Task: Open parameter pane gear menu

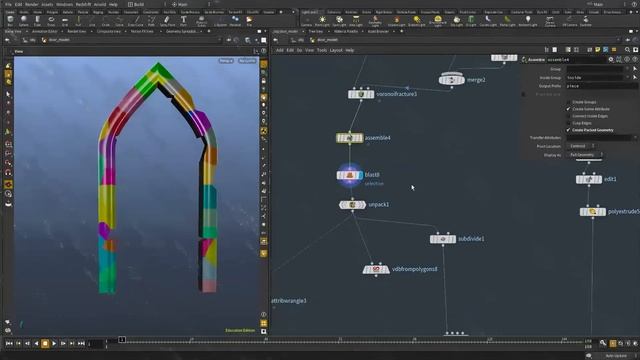Action: point(611,60)
